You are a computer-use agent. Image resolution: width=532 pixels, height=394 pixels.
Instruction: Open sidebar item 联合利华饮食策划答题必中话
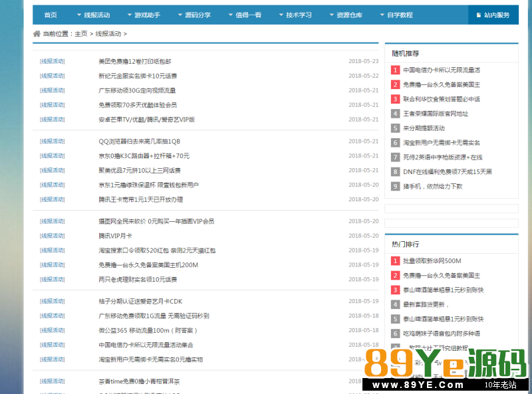click(x=442, y=99)
